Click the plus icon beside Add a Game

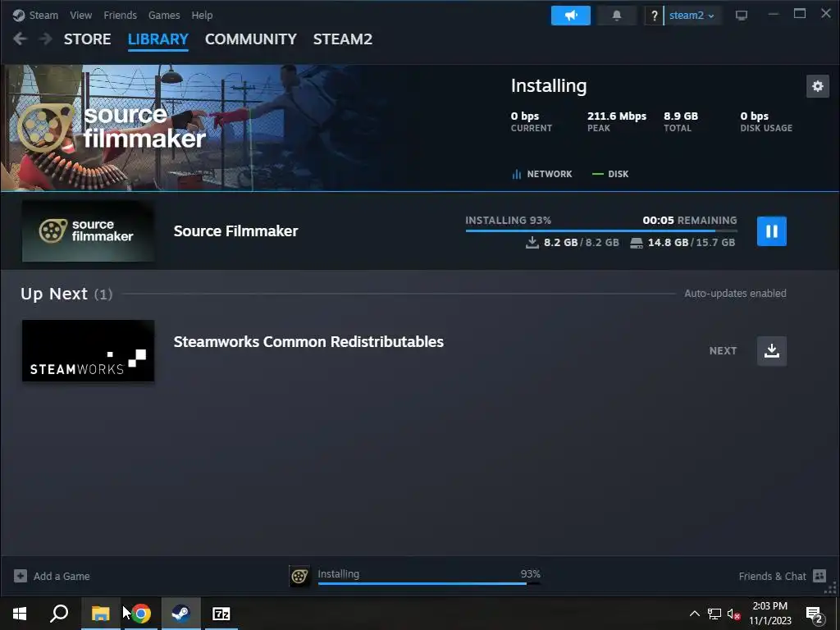[21, 576]
